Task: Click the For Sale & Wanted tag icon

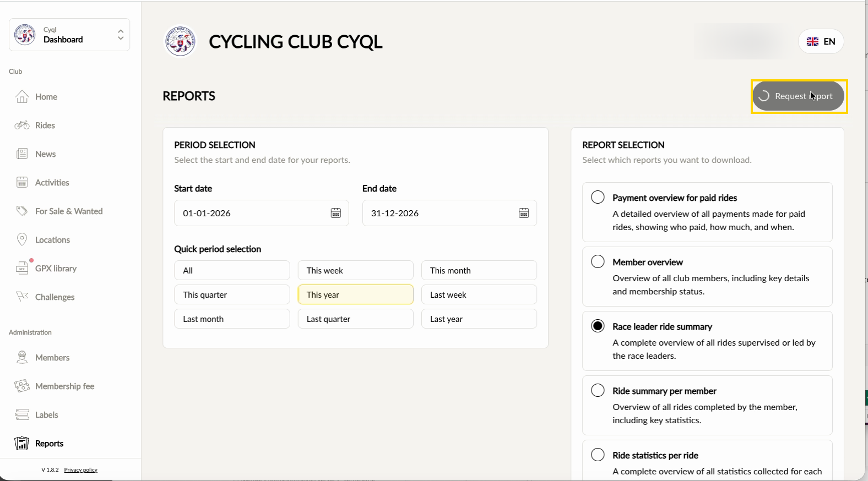Action: coord(22,211)
